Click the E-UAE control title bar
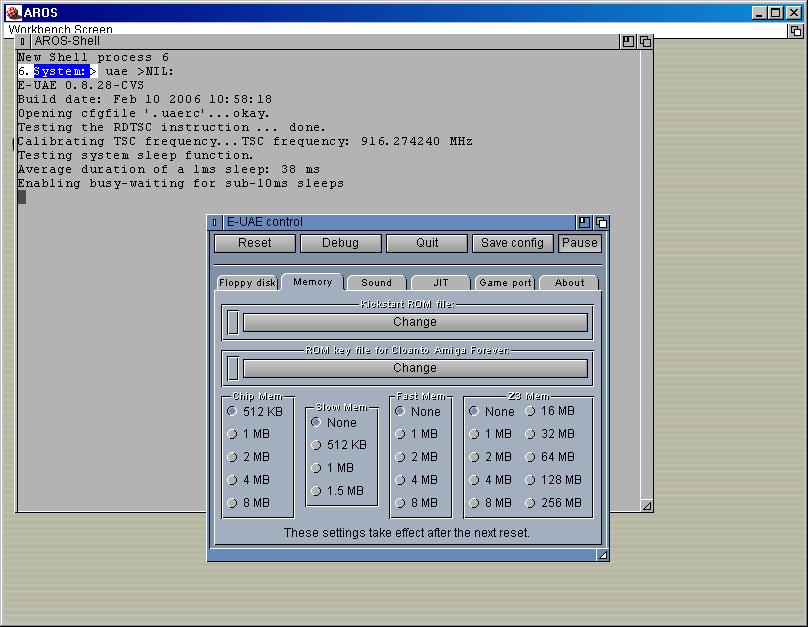The height and width of the screenshot is (627, 808). [x=399, y=222]
